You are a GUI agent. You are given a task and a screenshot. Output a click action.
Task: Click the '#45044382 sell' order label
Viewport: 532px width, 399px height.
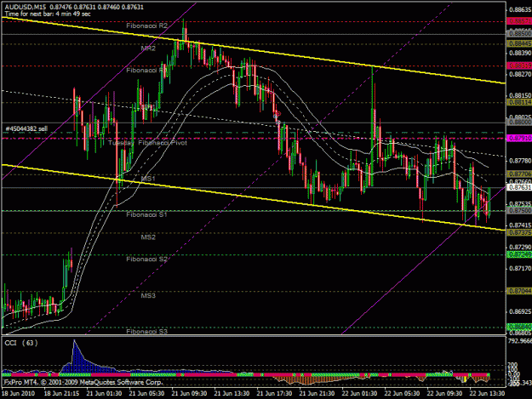click(26, 128)
